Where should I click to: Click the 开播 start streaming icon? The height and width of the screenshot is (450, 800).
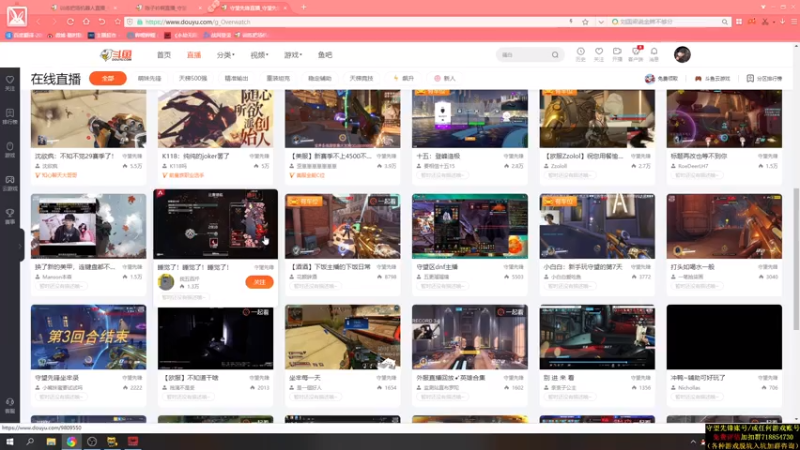point(617,54)
